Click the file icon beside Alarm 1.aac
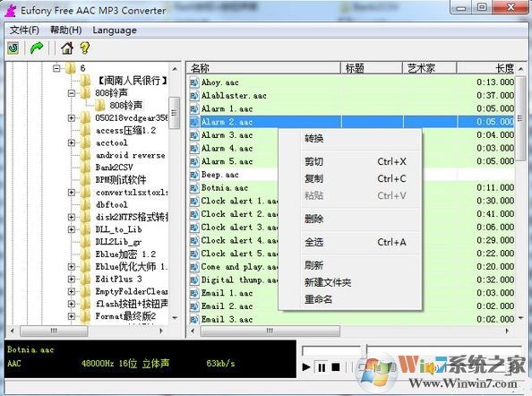Viewport: 532px width, 396px height. click(194, 109)
